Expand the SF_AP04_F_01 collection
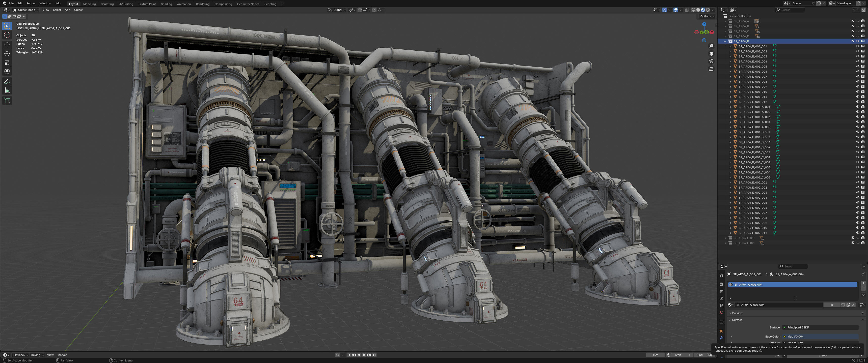Screen dimensions: 868x363 coord(725,238)
